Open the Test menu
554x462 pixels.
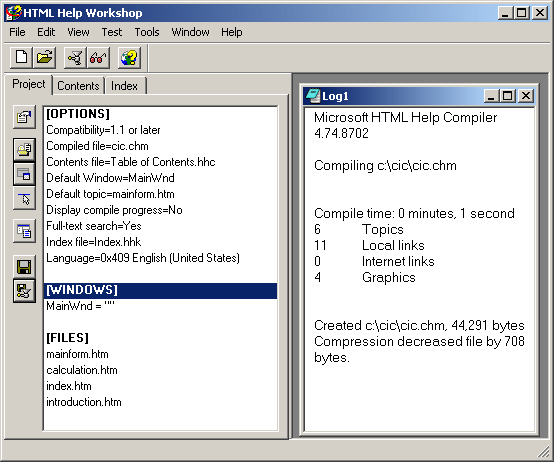coord(112,32)
